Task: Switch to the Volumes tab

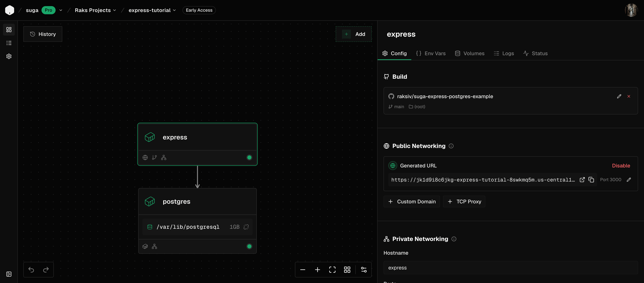Action: pos(469,53)
